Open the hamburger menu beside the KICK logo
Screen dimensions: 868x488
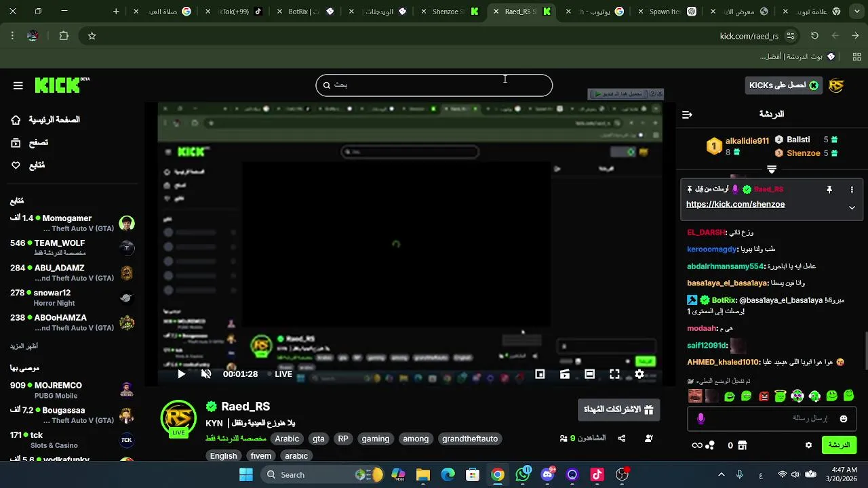tap(18, 85)
